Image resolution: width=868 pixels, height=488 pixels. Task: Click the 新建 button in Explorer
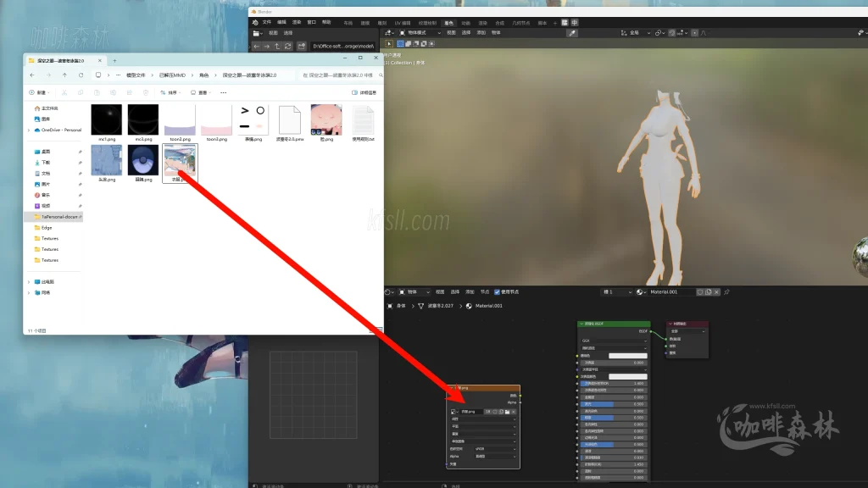(39, 92)
